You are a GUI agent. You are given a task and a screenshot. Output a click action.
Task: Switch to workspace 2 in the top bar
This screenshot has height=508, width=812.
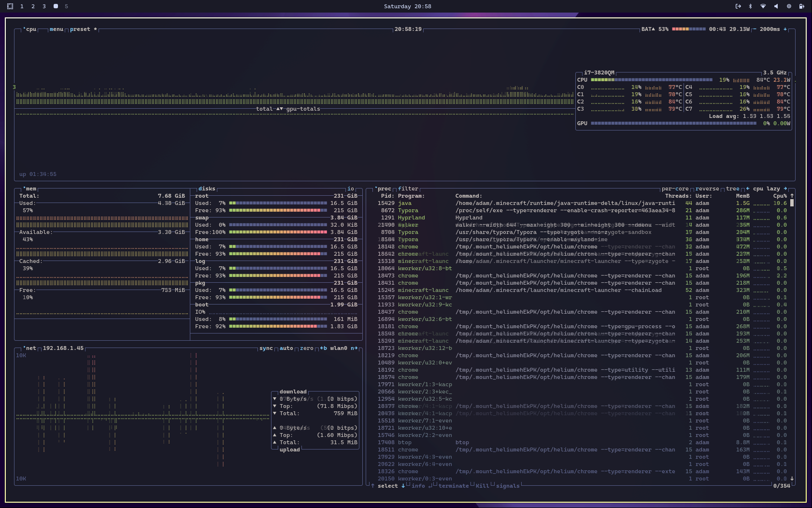click(32, 6)
